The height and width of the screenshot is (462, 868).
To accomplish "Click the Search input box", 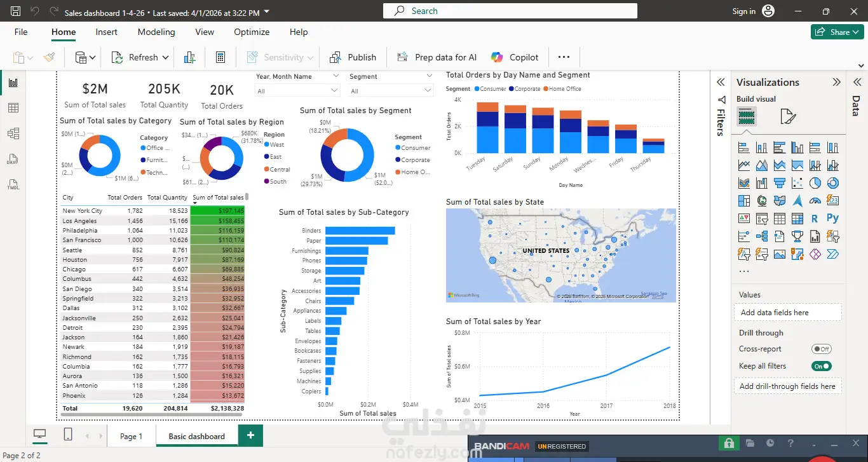I will (510, 11).
